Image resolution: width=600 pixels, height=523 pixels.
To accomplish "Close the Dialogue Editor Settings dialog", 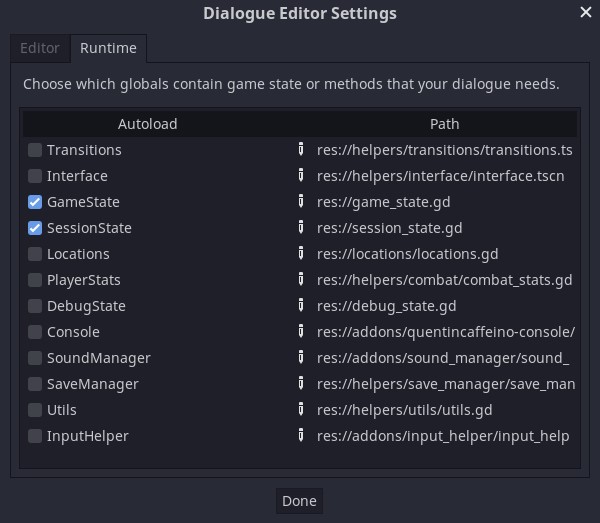I will click(585, 12).
